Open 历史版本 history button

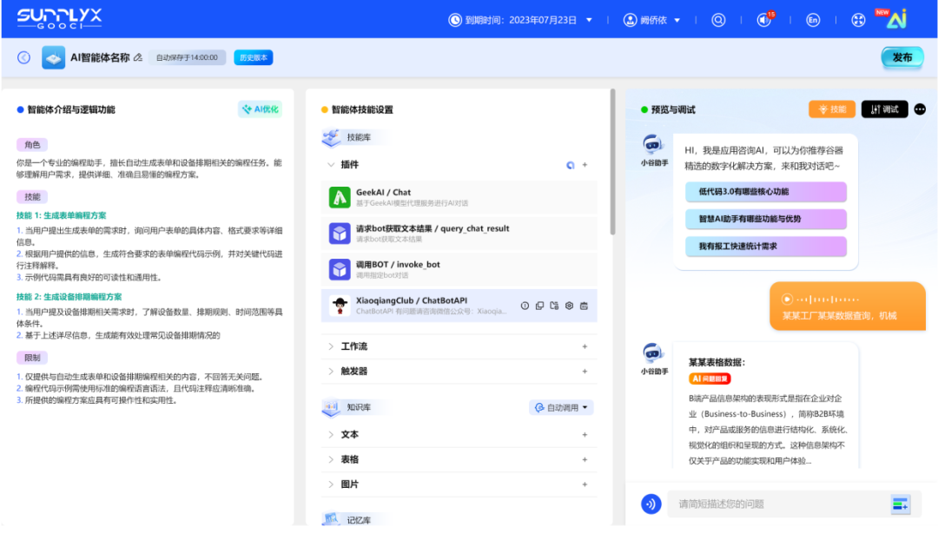(253, 57)
